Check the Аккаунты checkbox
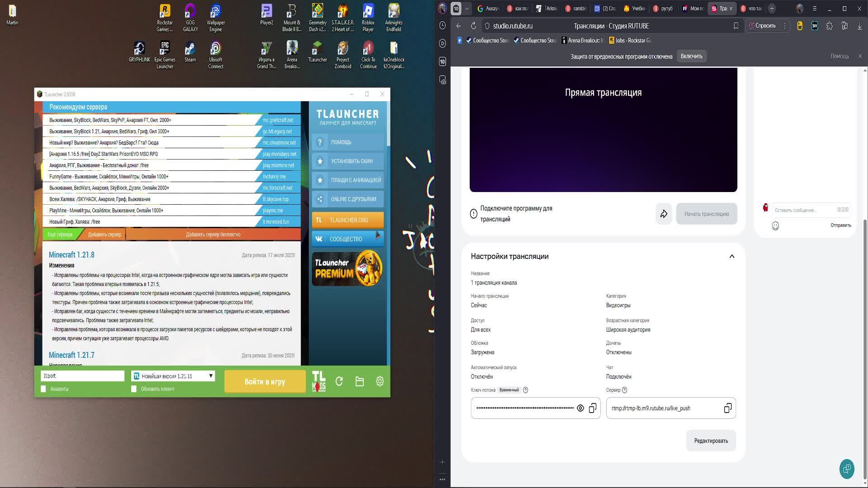 (43, 389)
